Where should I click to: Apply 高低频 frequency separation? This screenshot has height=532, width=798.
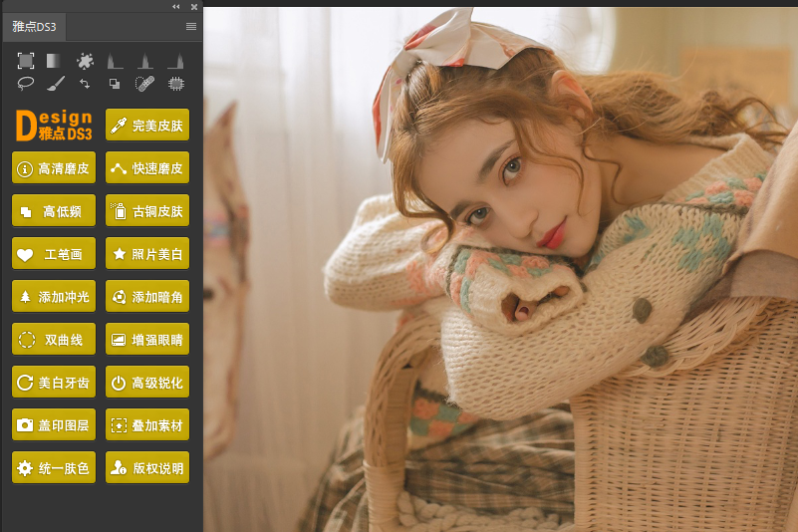54,210
